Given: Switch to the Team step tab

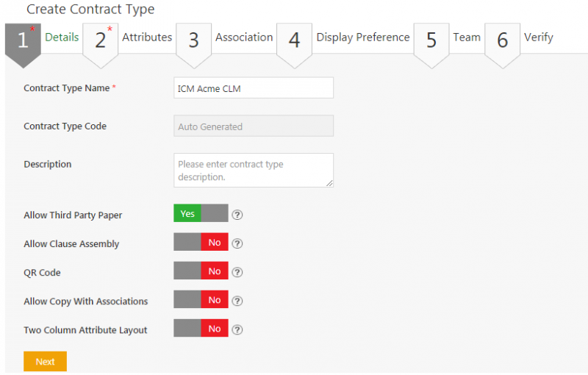Looking at the screenshot, I should coord(466,37).
